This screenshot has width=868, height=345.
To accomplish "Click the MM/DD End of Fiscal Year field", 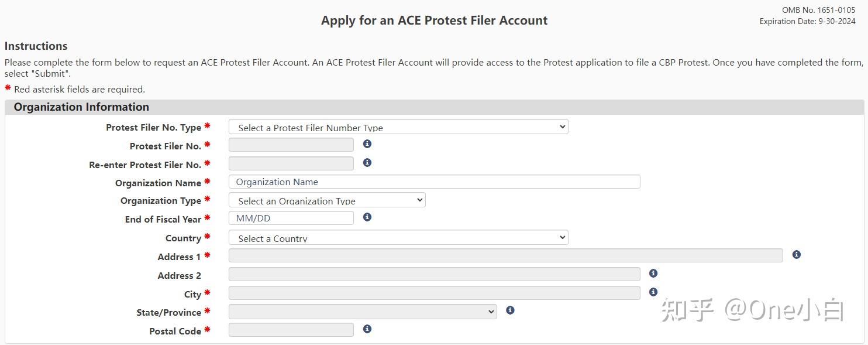I will 291,217.
